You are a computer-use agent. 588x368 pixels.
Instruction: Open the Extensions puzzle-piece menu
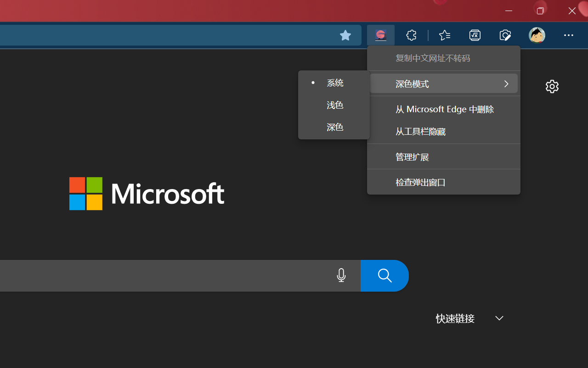click(411, 35)
